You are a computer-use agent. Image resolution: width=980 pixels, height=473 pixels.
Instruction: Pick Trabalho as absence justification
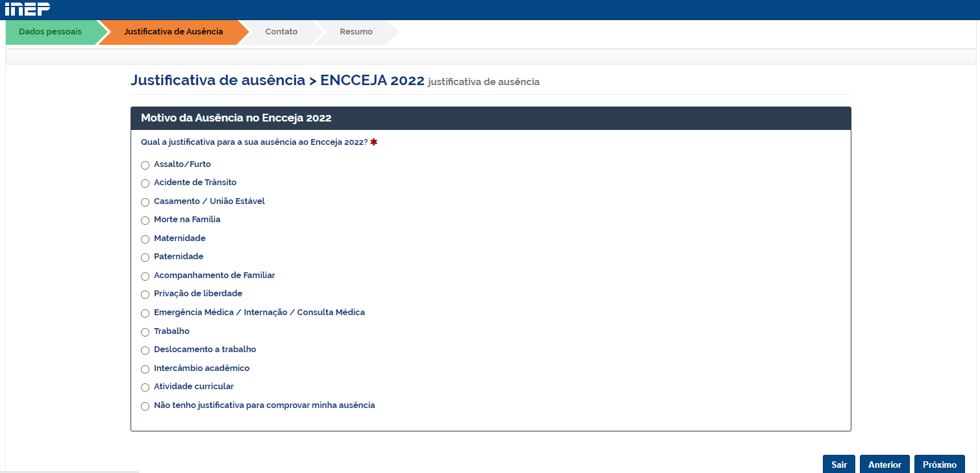[x=145, y=332]
